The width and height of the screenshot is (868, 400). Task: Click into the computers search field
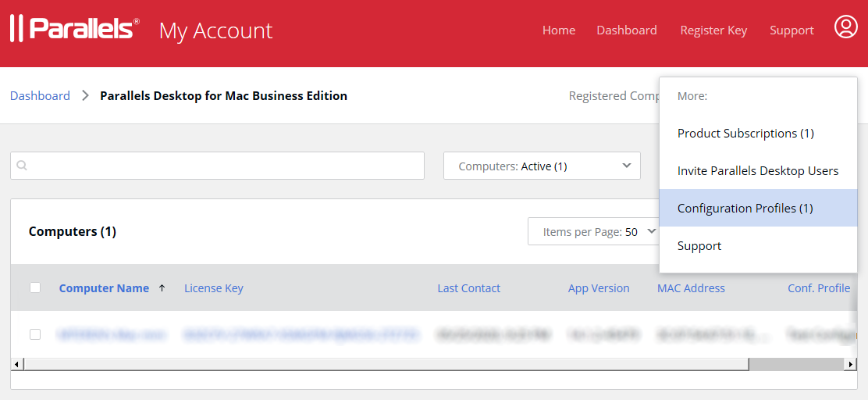pyautogui.click(x=226, y=166)
